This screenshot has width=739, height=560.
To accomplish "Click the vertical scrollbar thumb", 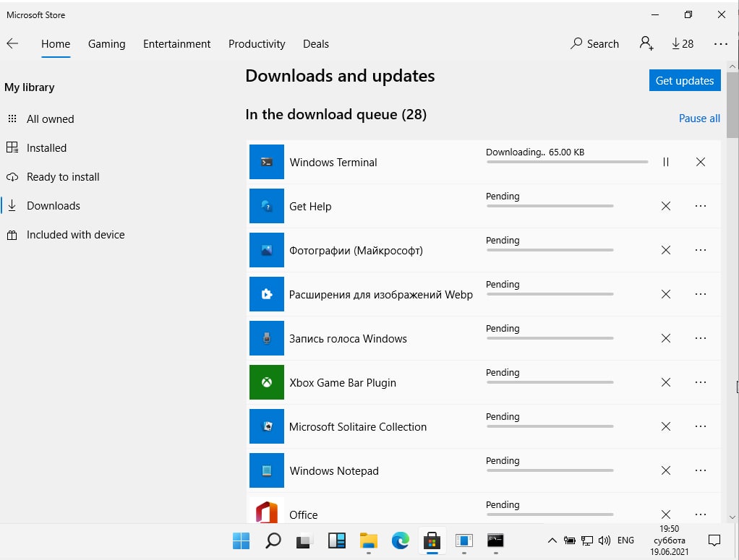I will point(732,105).
